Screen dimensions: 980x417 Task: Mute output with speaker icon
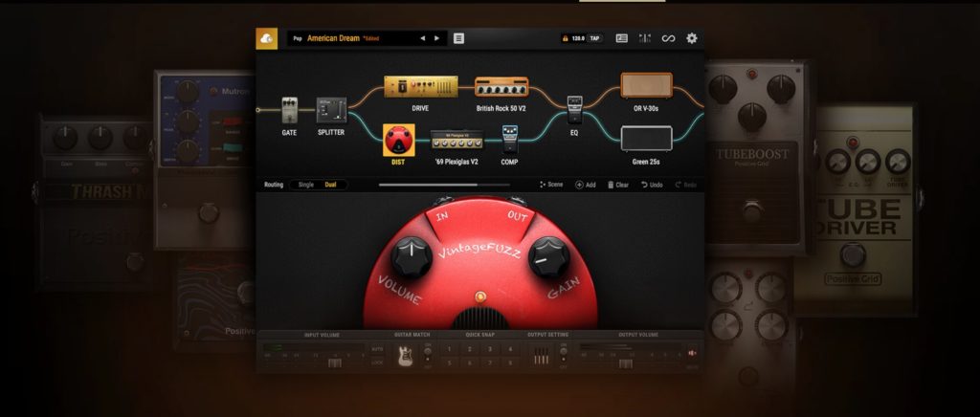coord(692,353)
